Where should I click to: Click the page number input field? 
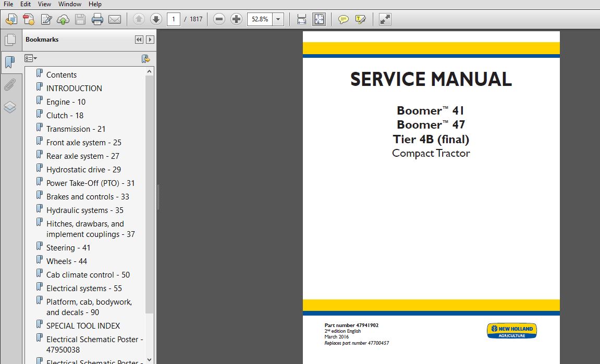coord(174,19)
